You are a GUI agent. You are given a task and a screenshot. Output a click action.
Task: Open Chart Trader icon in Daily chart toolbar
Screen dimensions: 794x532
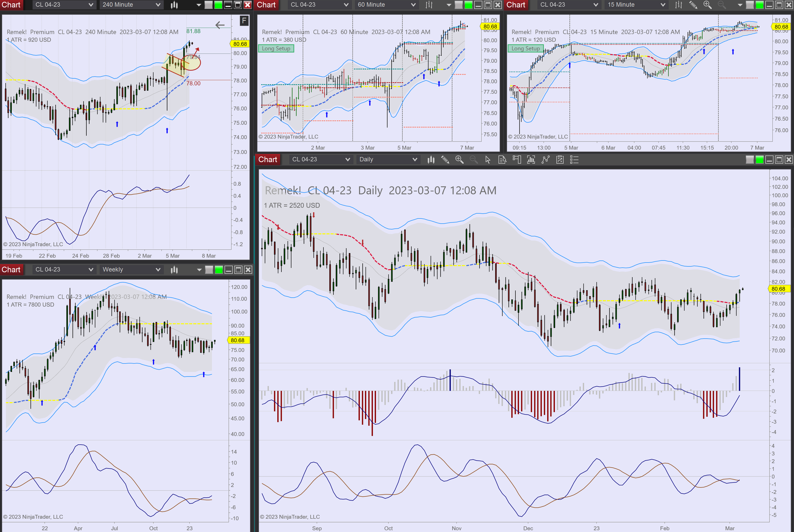517,159
